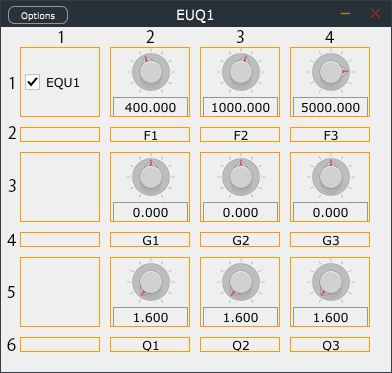Select the 1000.000 frequency value field
The image size is (392, 373).
(240, 107)
